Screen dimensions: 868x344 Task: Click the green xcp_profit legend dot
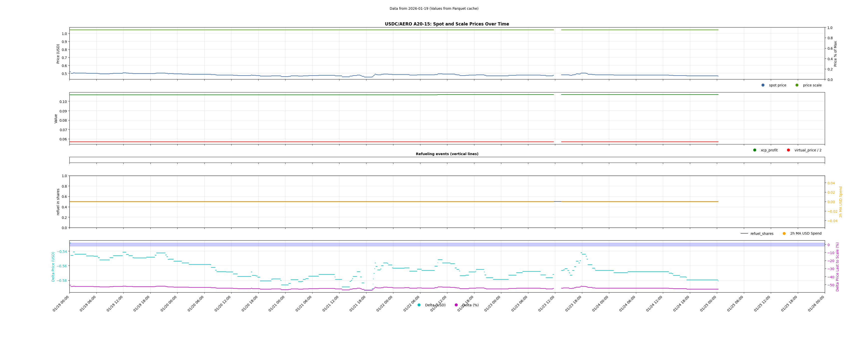click(755, 150)
